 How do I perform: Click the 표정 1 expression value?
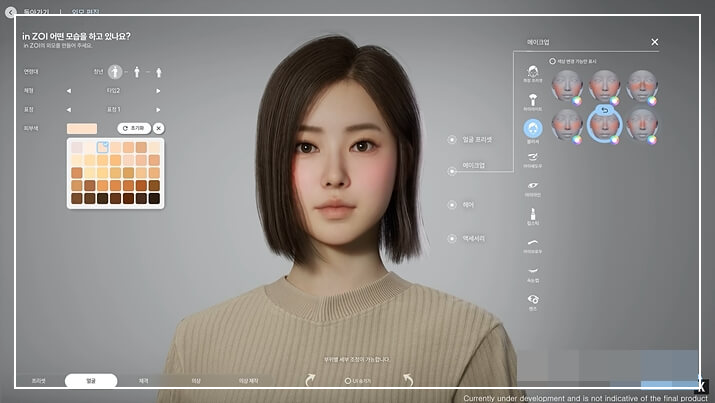[113, 109]
